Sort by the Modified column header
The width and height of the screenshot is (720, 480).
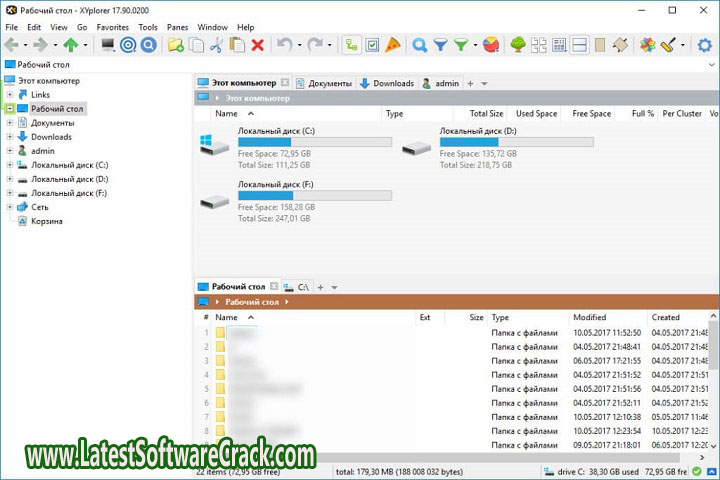tap(589, 317)
